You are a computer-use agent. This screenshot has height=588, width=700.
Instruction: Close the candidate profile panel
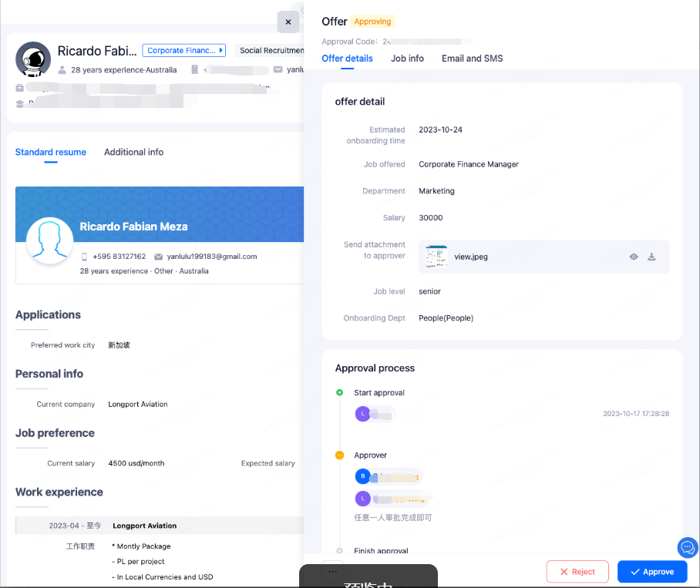[x=288, y=22]
